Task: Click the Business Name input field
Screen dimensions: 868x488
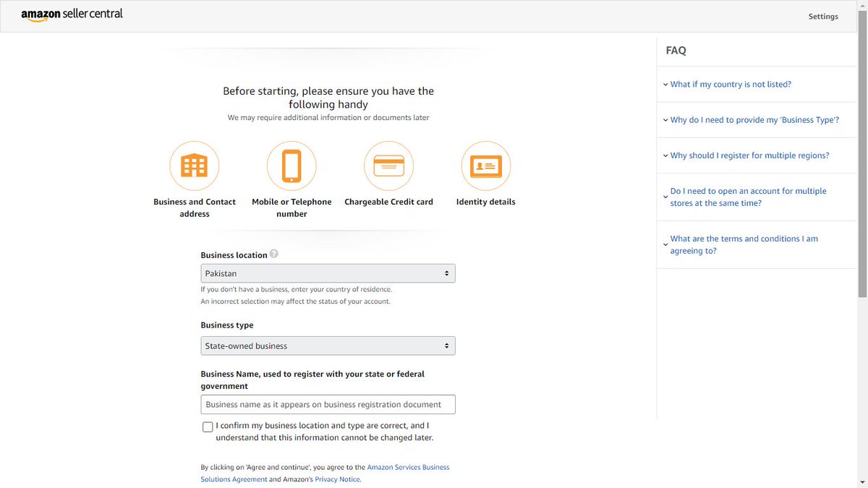Action: pos(328,404)
